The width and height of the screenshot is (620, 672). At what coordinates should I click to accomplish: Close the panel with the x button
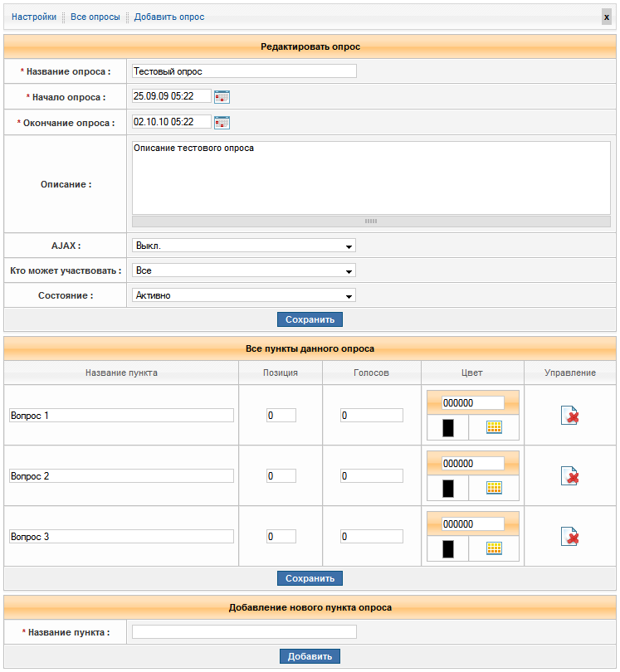coord(607,17)
